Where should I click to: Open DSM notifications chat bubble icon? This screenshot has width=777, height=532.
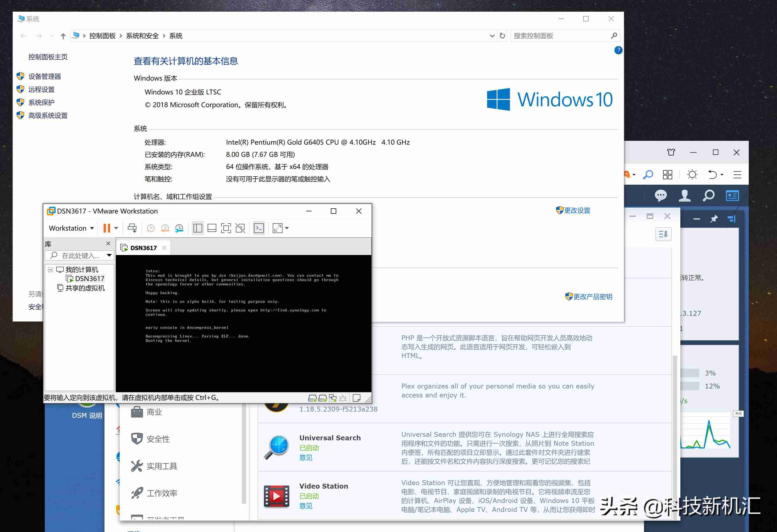[661, 196]
